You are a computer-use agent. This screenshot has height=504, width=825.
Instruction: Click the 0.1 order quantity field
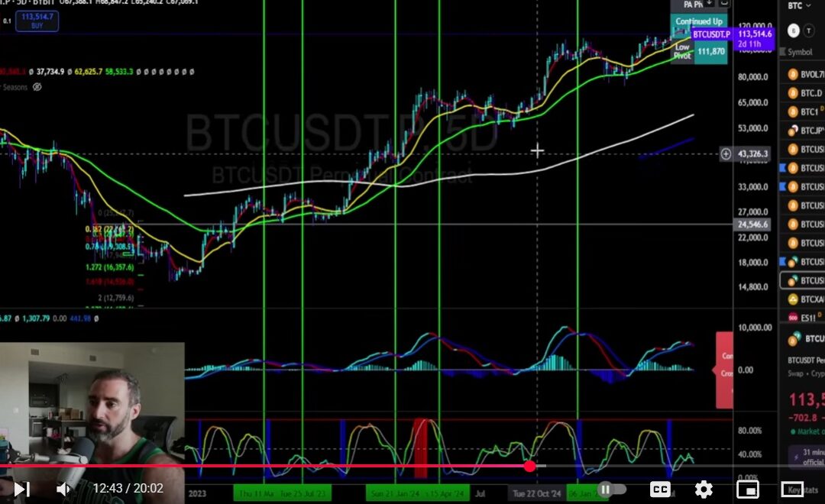[x=7, y=21]
